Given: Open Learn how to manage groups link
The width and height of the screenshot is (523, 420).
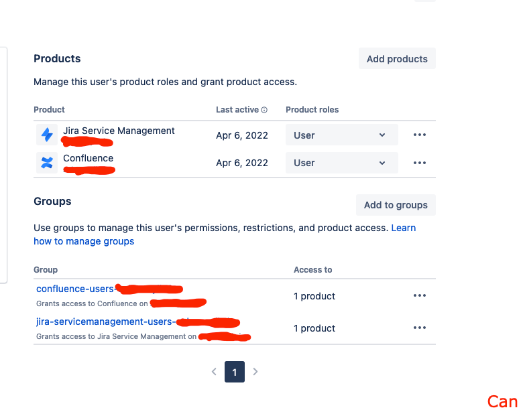Looking at the screenshot, I should [x=225, y=234].
